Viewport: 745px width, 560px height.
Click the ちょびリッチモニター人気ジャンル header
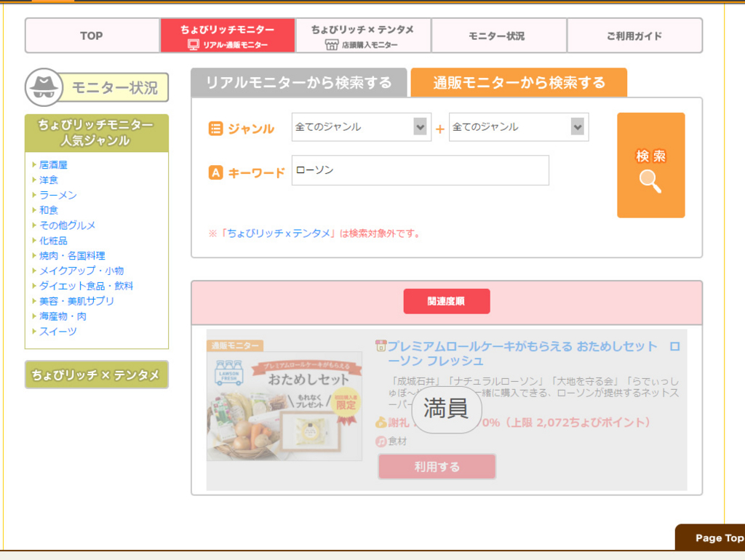click(97, 133)
